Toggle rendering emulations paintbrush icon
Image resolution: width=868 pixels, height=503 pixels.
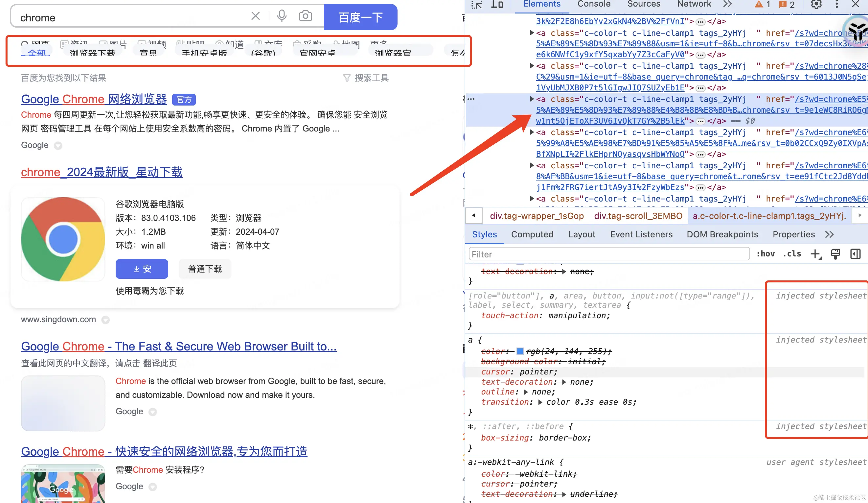click(835, 254)
